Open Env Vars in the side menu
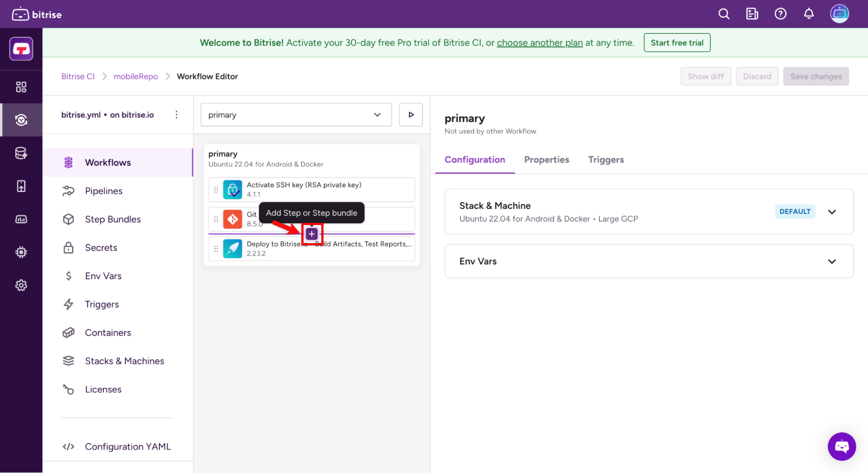Image resolution: width=868 pixels, height=473 pixels. (x=118, y=276)
